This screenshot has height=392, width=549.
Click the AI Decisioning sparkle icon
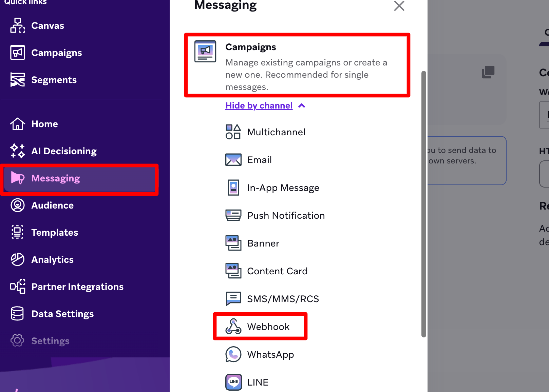(x=18, y=151)
